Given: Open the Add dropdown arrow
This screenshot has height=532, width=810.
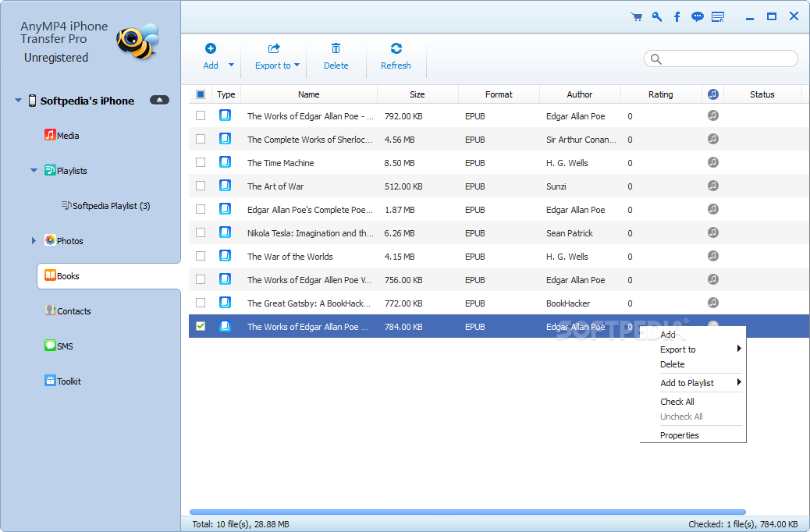Looking at the screenshot, I should 231,65.
